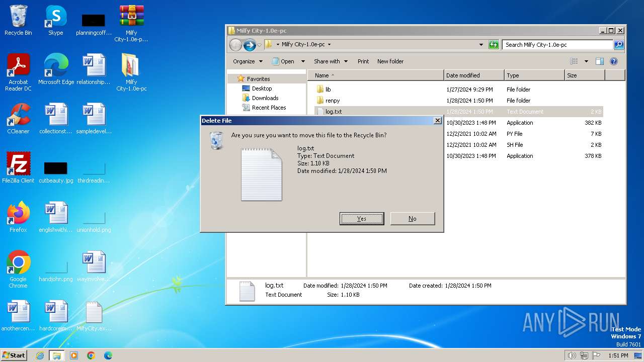Click Milfy City-1.0e-pc in the address breadcrumb
Viewport: 644px width, 362px height.
pyautogui.click(x=303, y=44)
